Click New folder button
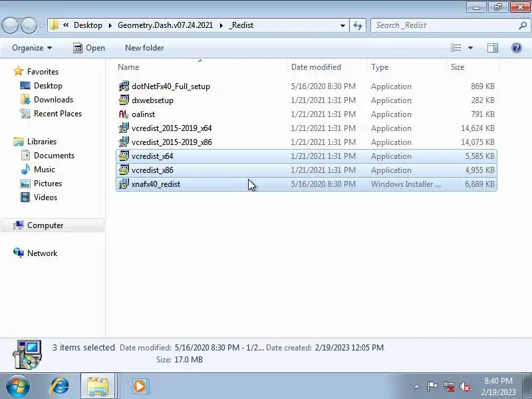The image size is (532, 399). pyautogui.click(x=144, y=48)
